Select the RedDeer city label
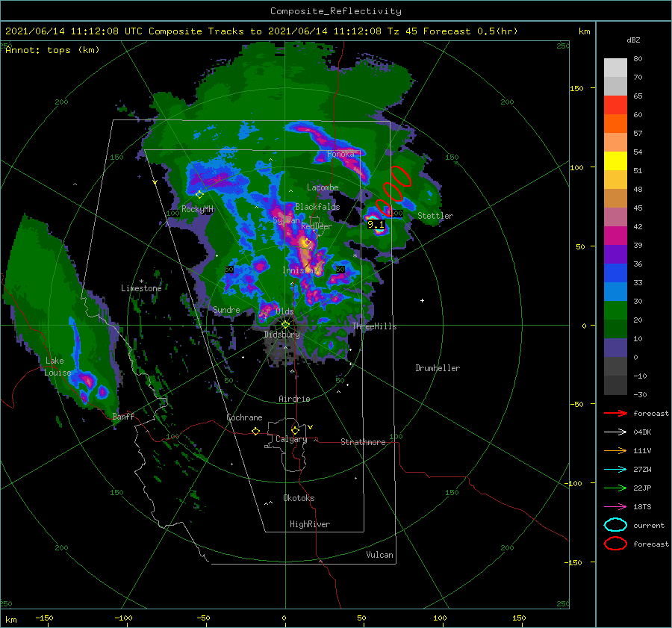Screen dimensions: 672x628 317,226
